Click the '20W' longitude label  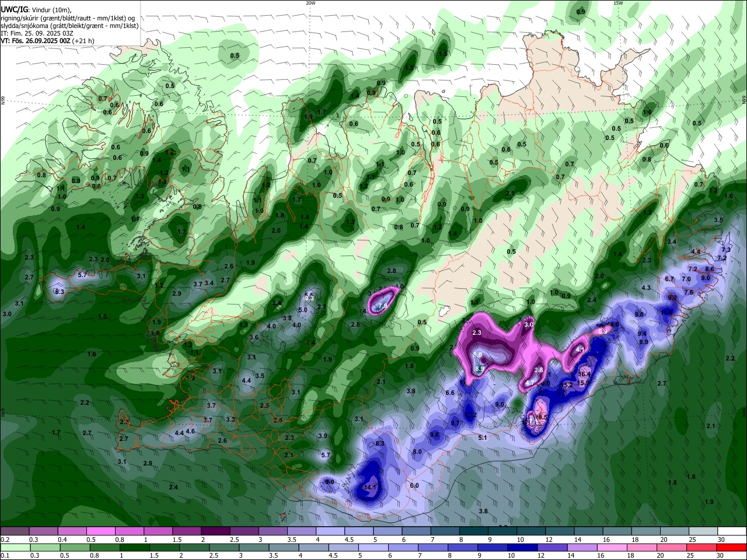[310, 3]
